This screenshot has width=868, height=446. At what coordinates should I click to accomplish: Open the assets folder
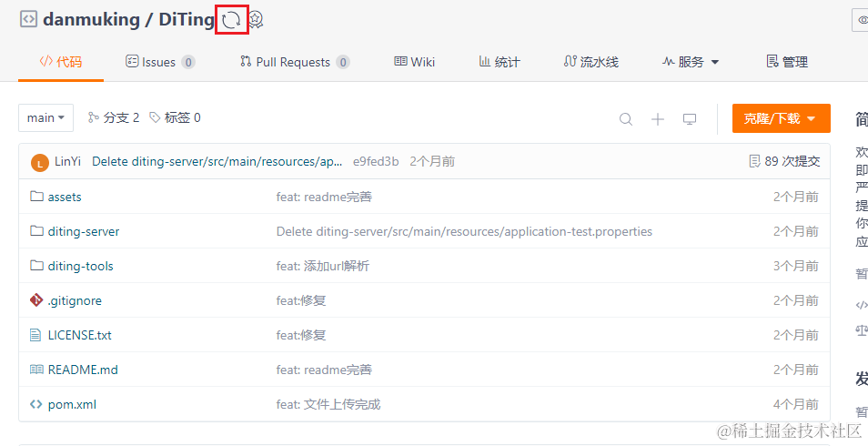point(65,198)
